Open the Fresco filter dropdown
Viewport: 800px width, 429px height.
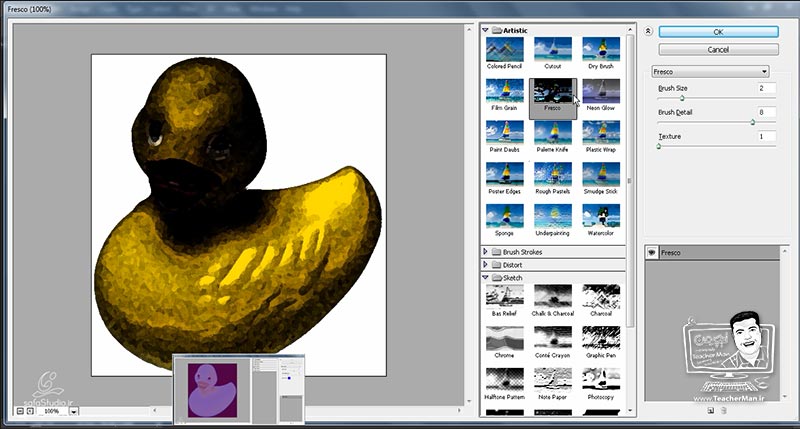click(x=710, y=72)
